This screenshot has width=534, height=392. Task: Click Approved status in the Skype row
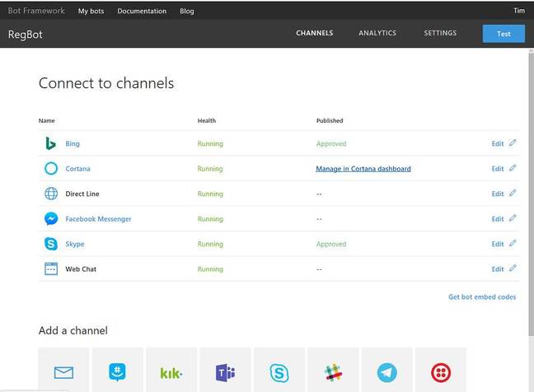(x=331, y=244)
